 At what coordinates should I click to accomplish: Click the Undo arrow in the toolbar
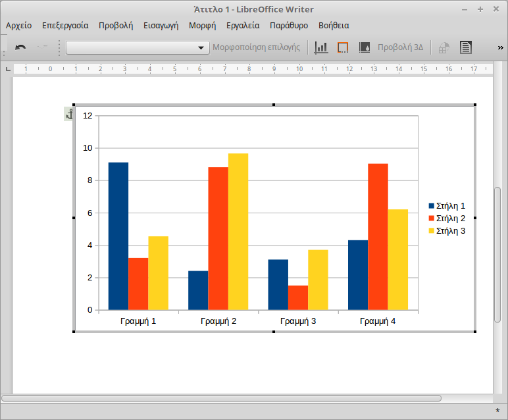click(x=20, y=47)
